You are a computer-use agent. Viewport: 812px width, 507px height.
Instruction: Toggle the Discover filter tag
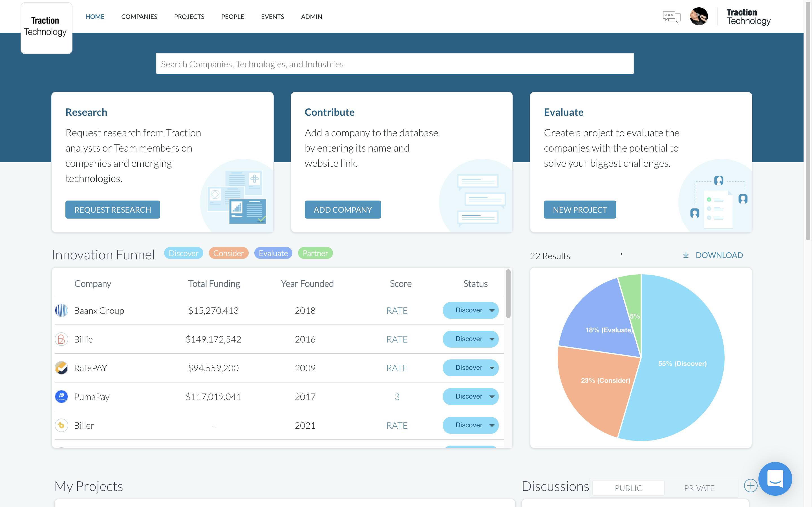pyautogui.click(x=183, y=252)
